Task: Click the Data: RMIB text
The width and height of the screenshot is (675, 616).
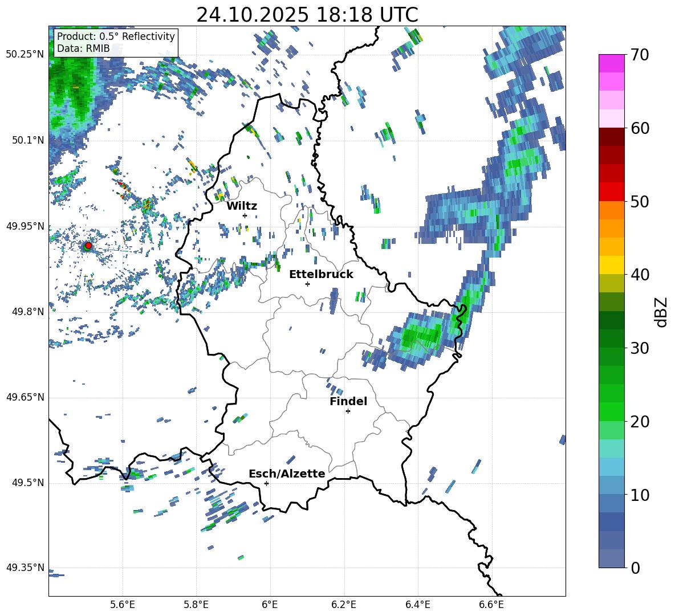Action: [83, 48]
